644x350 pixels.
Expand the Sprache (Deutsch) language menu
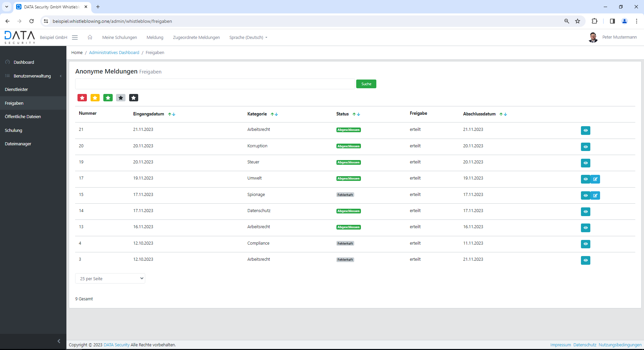coord(248,37)
